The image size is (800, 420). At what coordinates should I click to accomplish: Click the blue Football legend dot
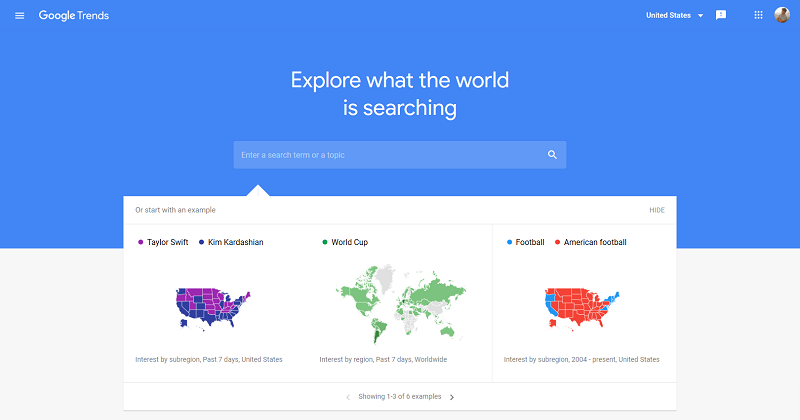509,242
